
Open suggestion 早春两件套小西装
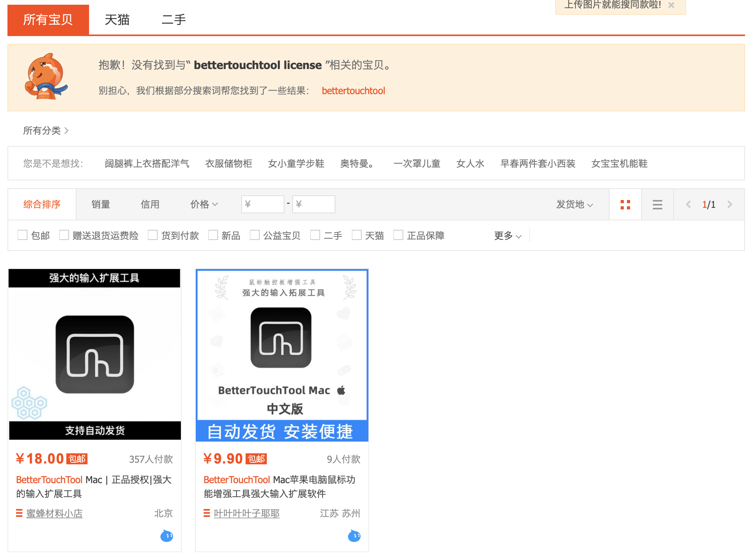[538, 164]
